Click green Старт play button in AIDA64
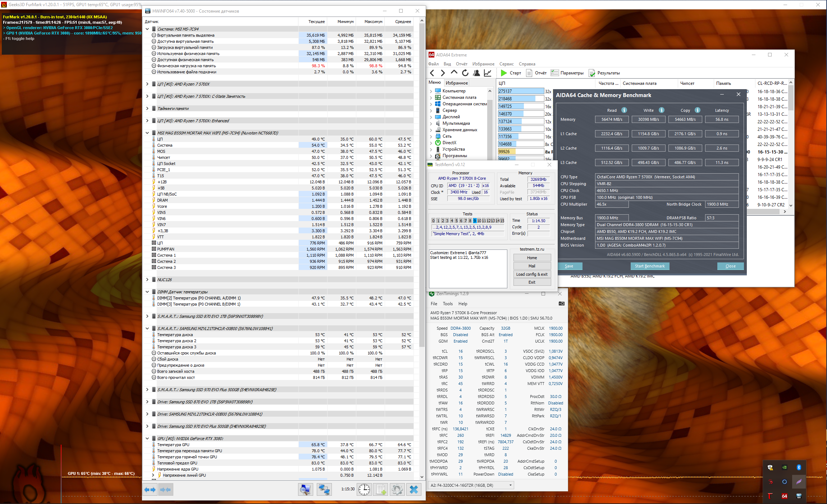 click(504, 73)
